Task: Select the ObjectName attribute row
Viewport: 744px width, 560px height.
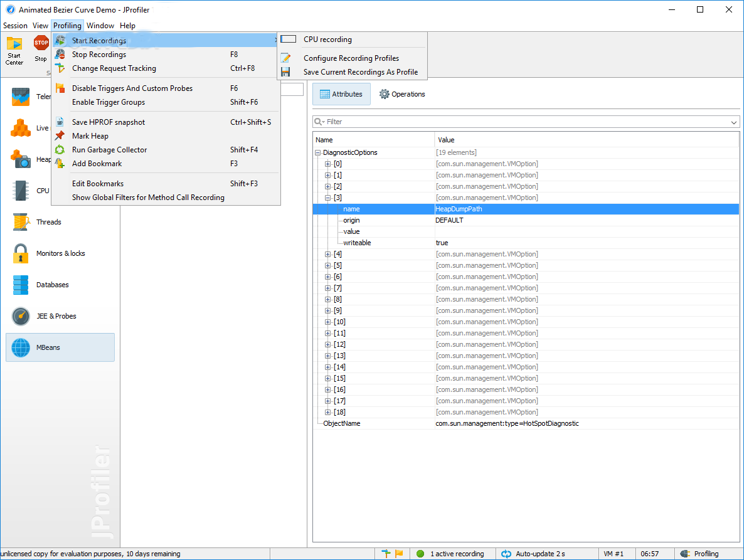Action: pos(526,423)
